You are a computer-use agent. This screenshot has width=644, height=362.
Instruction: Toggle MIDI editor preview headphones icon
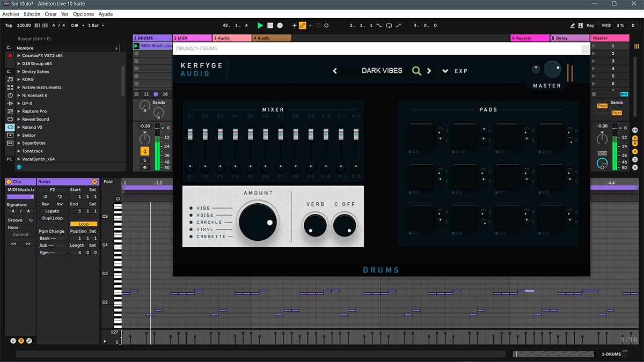click(x=118, y=198)
